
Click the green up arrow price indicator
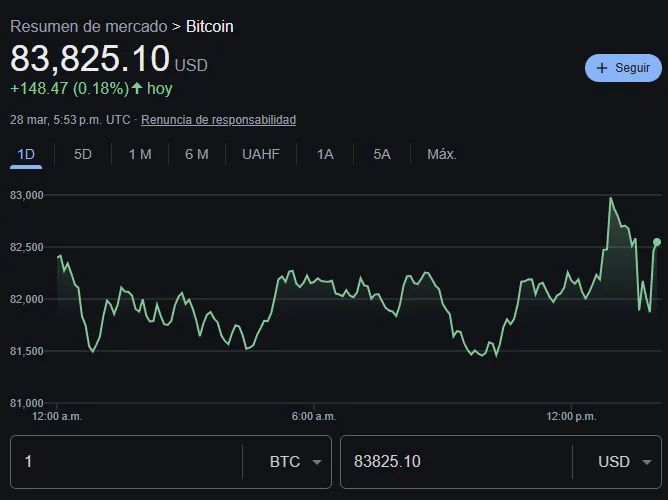click(137, 88)
